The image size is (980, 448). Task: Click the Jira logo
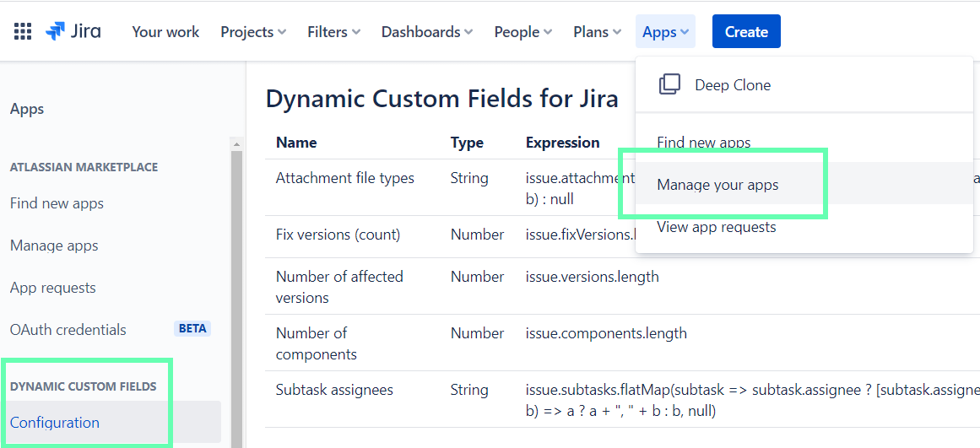[x=73, y=32]
